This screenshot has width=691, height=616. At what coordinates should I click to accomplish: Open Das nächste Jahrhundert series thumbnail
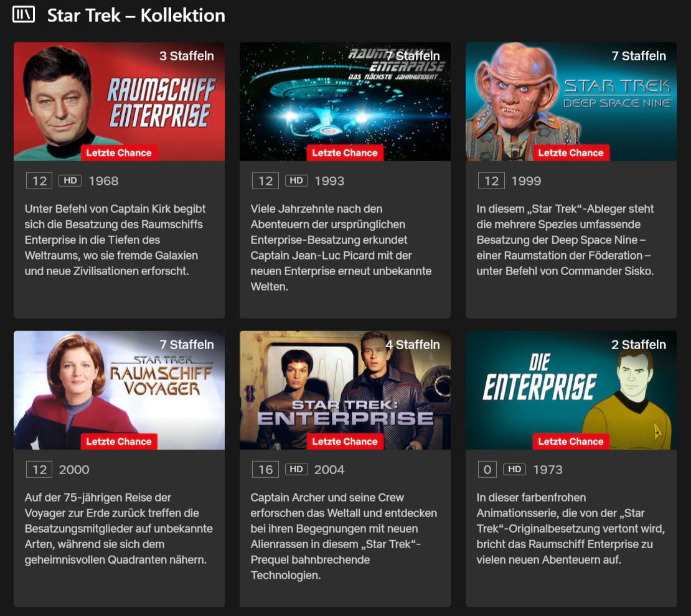[x=345, y=102]
